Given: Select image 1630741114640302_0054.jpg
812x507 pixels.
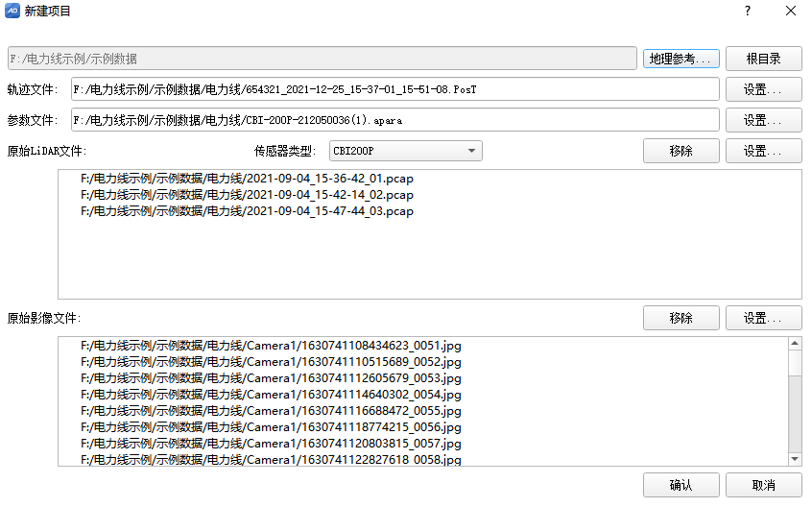Looking at the screenshot, I should pos(271,394).
